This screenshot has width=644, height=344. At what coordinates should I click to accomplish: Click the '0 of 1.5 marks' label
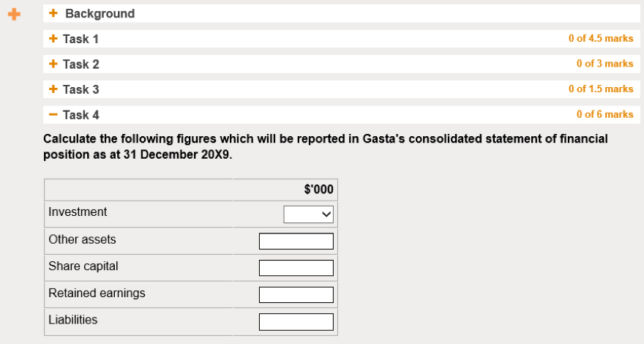point(600,89)
